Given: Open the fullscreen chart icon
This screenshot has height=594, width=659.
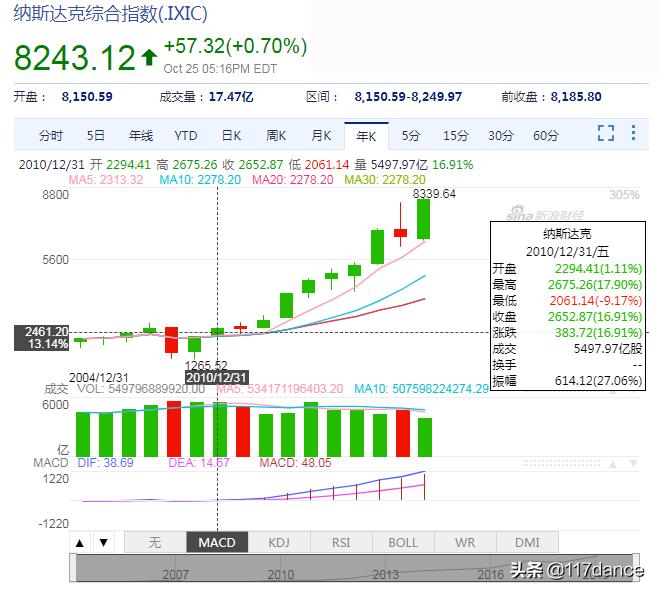Looking at the screenshot, I should (x=606, y=133).
